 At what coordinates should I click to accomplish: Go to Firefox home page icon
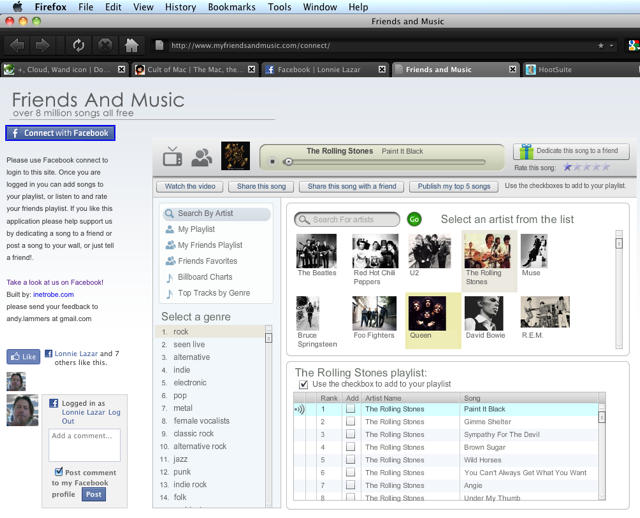[131, 45]
